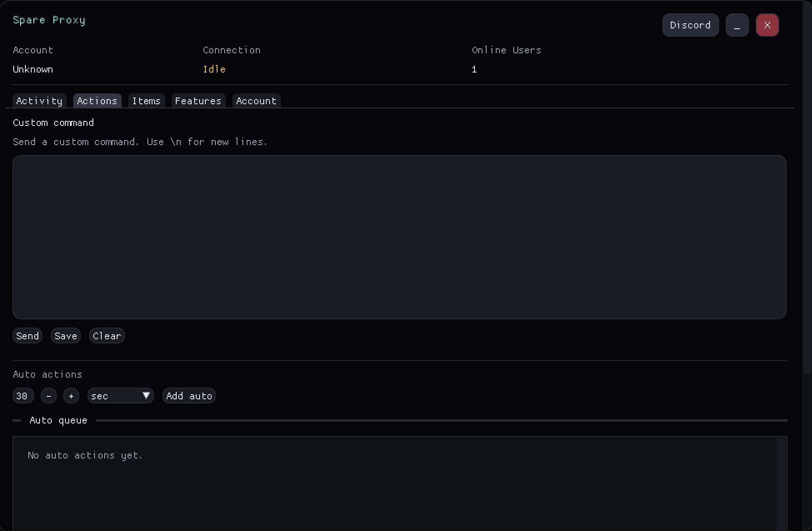The width and height of the screenshot is (812, 531).
Task: Select the Actions tab
Action: pos(97,101)
